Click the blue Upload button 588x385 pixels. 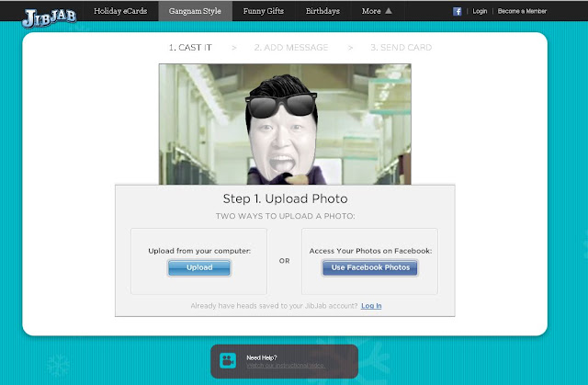pyautogui.click(x=199, y=267)
